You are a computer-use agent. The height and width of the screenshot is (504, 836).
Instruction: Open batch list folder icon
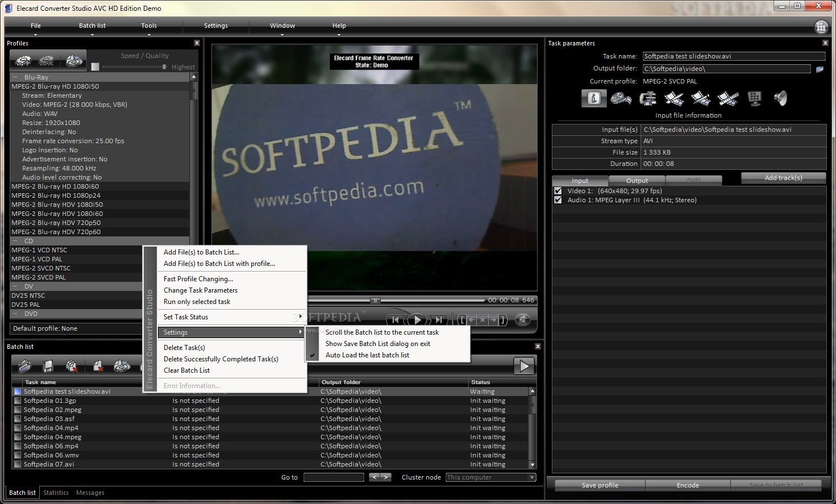(25, 366)
